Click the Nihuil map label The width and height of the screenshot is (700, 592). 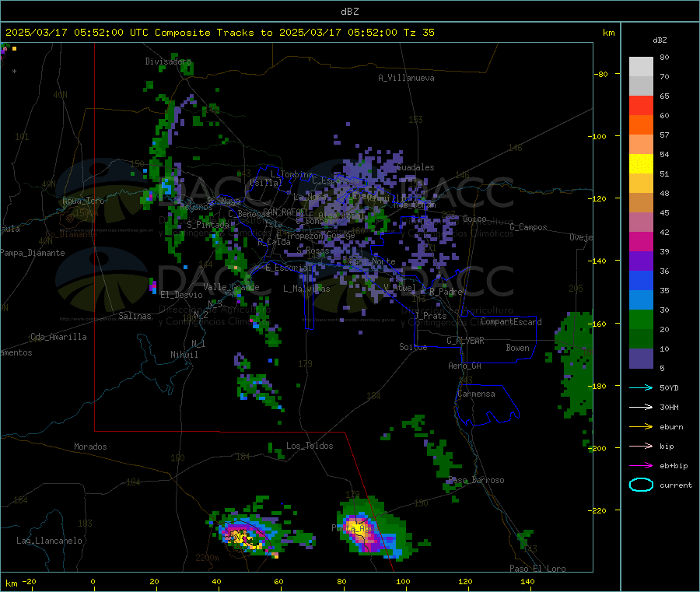(184, 355)
